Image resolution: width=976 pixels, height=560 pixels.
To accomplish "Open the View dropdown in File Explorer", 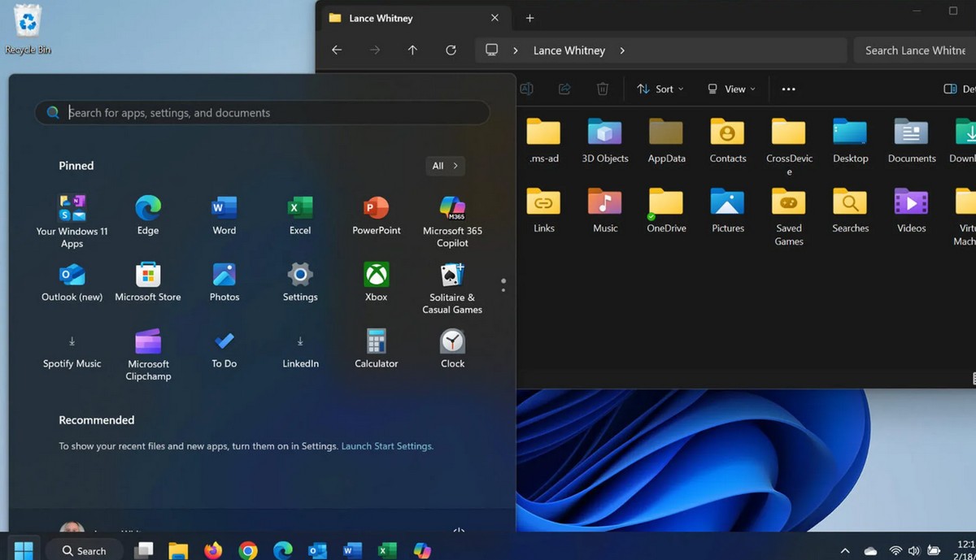I will coord(731,89).
